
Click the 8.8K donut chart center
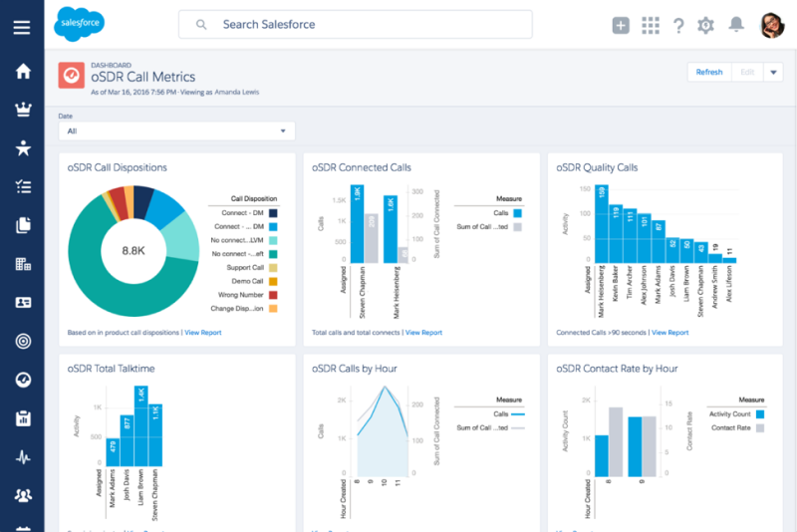click(133, 250)
